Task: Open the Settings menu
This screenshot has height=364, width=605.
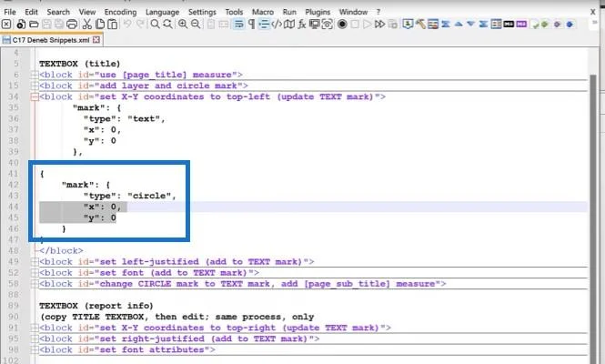Action: click(202, 12)
